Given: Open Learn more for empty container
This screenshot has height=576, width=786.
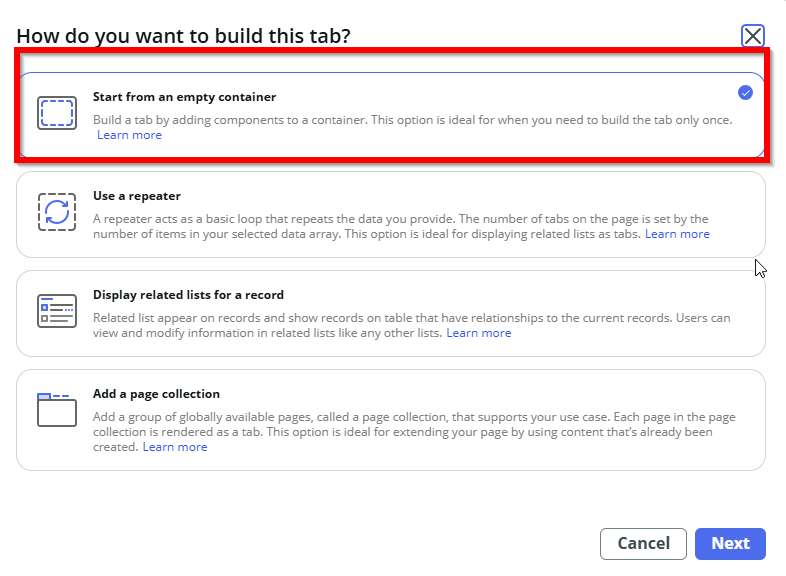Looking at the screenshot, I should point(129,135).
